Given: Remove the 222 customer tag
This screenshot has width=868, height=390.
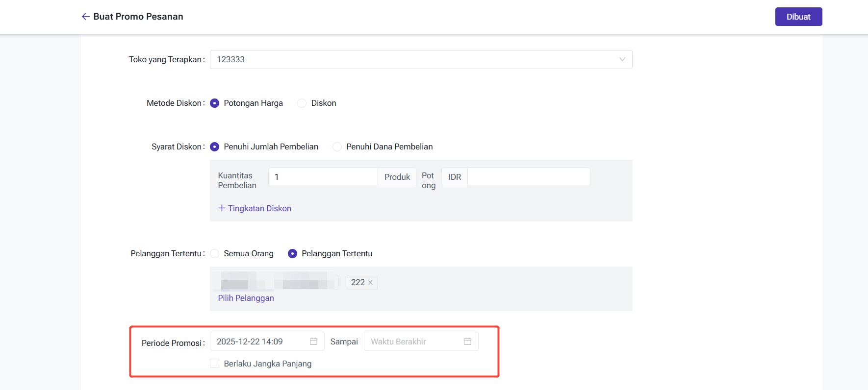Looking at the screenshot, I should tap(370, 283).
